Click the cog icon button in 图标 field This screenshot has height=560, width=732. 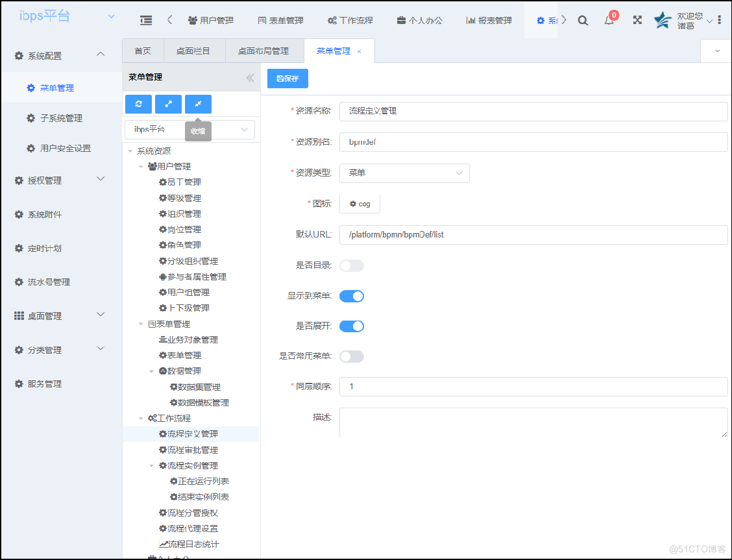coord(360,203)
